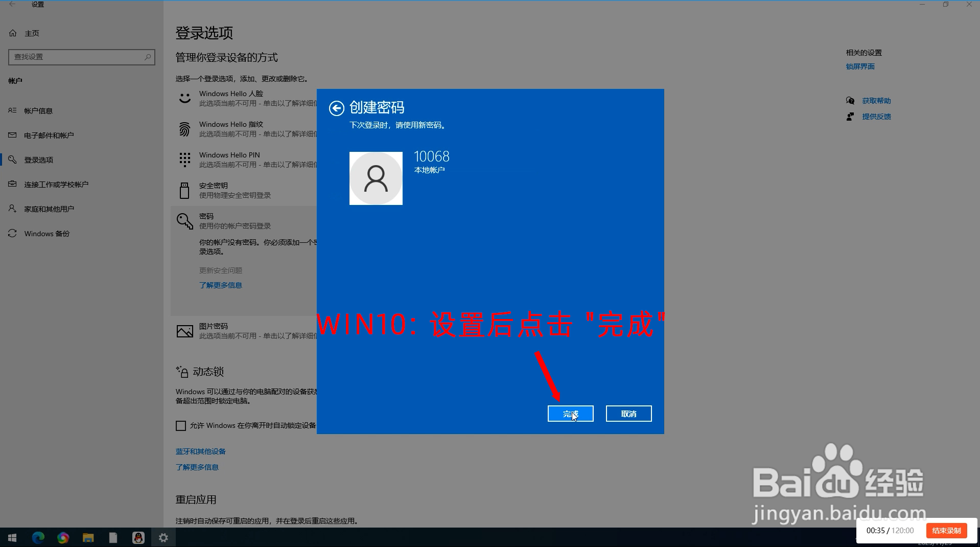Click the 家庭和其他用户 person icon
Screen dimensions: 980x547
[12, 209]
